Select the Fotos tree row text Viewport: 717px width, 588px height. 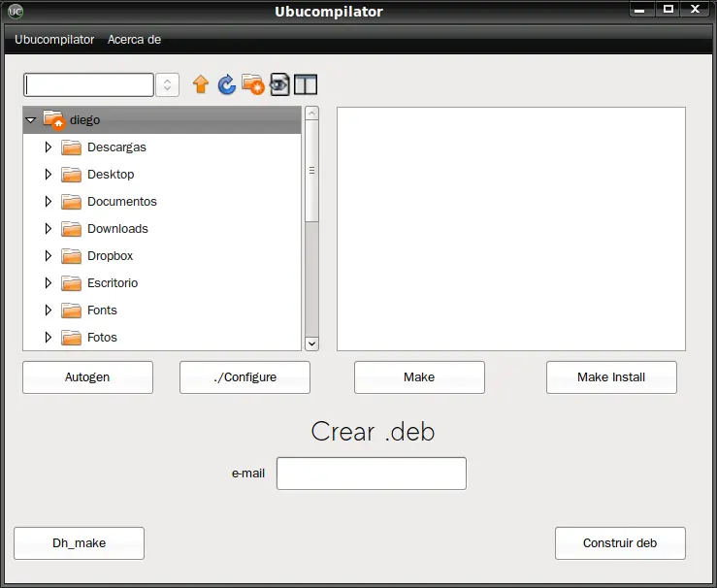click(x=102, y=337)
